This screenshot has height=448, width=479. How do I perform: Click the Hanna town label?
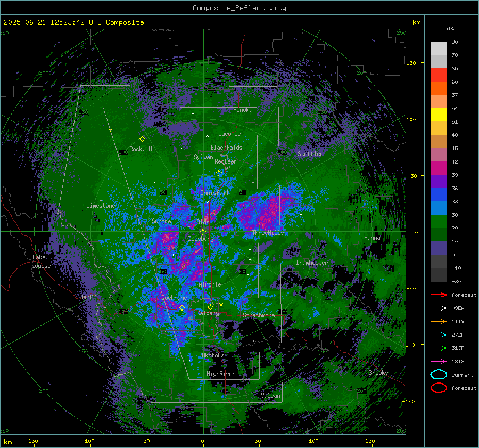[372, 238]
